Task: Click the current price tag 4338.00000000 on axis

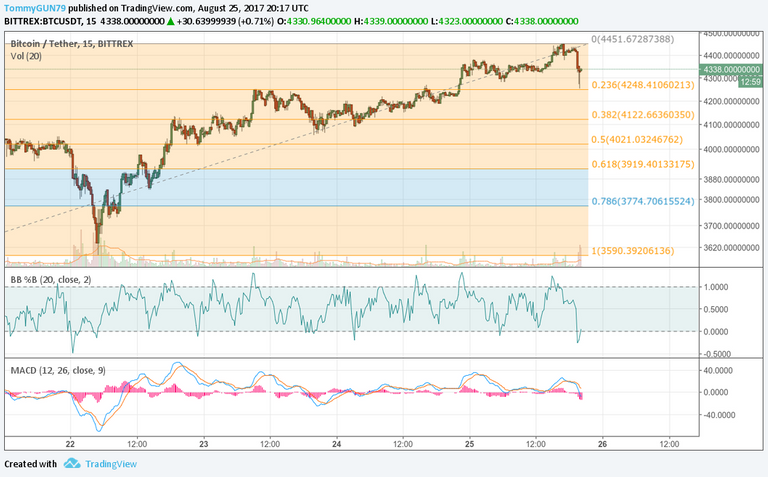Action: tap(731, 70)
